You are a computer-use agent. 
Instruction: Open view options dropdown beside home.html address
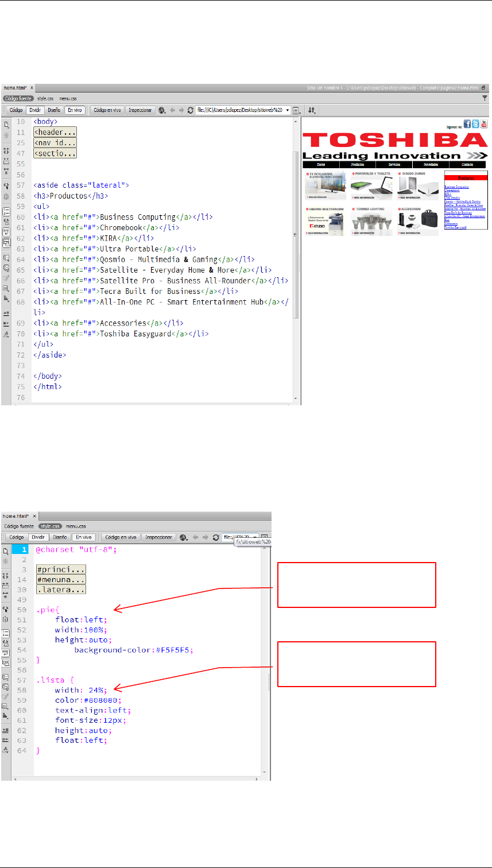click(296, 110)
